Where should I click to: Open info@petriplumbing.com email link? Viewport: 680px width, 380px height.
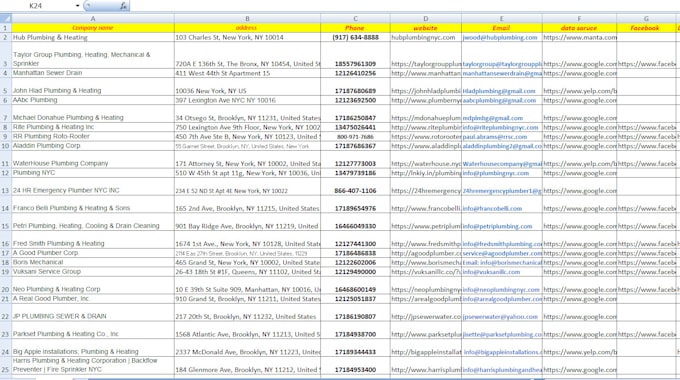click(497, 226)
